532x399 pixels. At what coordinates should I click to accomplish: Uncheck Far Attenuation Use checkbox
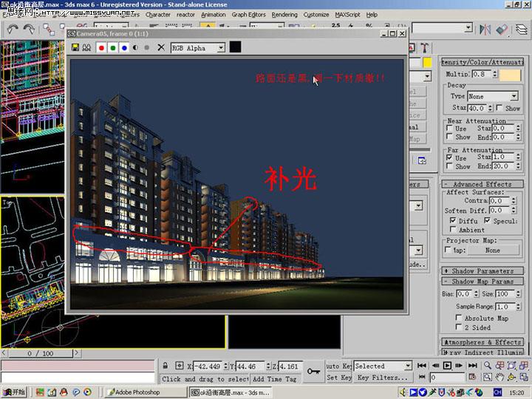point(449,157)
